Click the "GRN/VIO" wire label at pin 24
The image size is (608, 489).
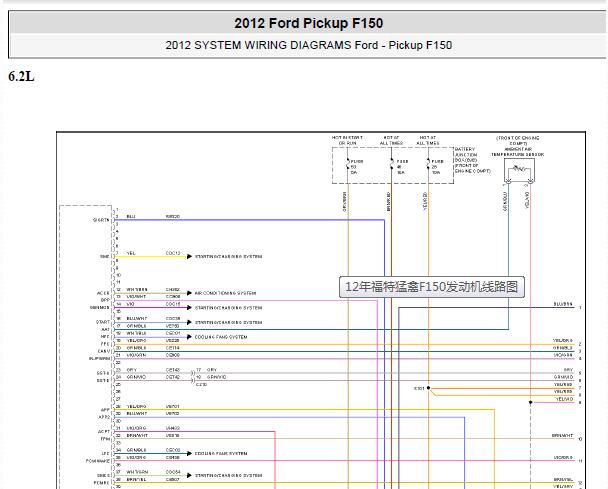(x=136, y=377)
